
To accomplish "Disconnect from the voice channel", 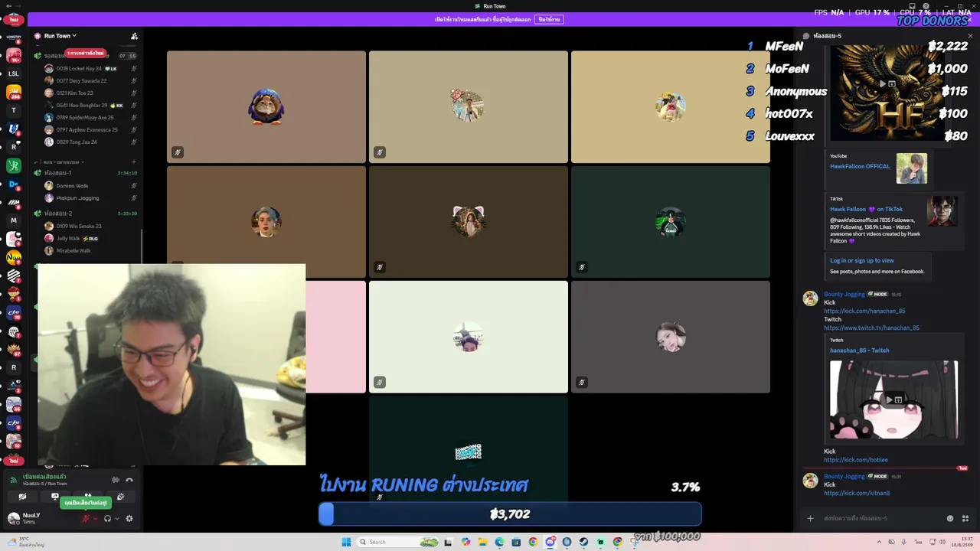I will 129,480.
